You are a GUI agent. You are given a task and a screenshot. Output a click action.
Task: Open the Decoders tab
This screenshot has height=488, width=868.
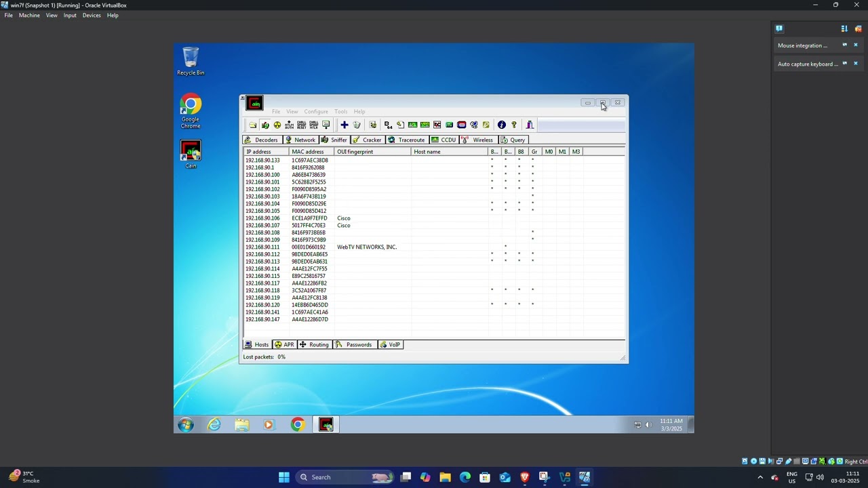[x=261, y=140]
